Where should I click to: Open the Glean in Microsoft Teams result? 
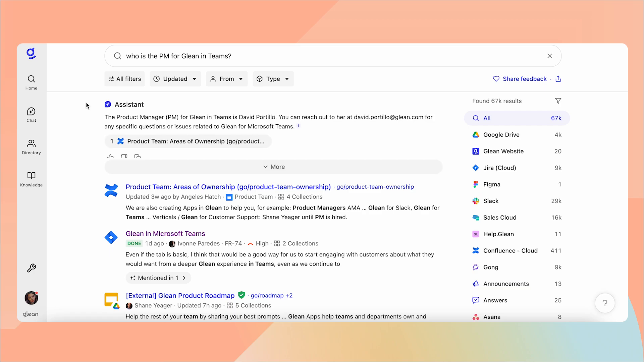pos(165,233)
